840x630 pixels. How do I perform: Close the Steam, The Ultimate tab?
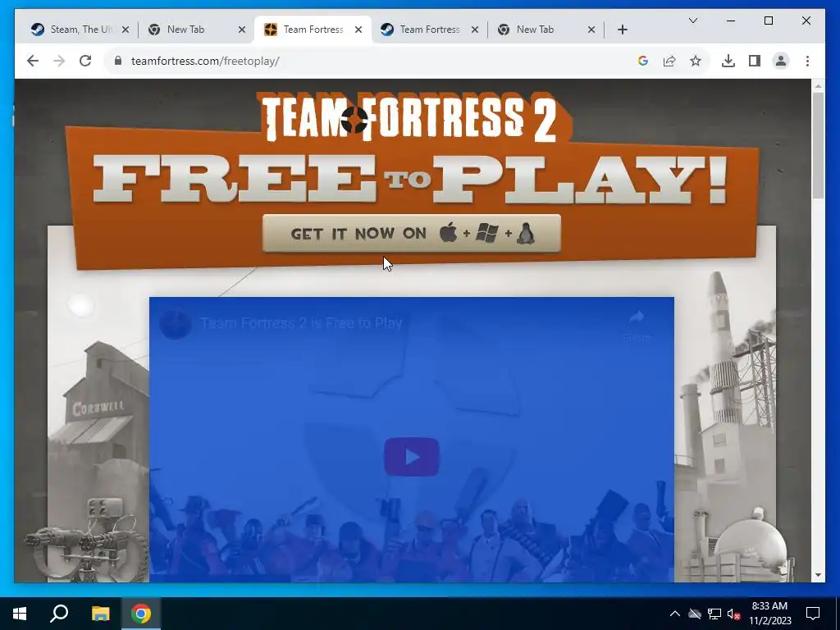coord(126,30)
